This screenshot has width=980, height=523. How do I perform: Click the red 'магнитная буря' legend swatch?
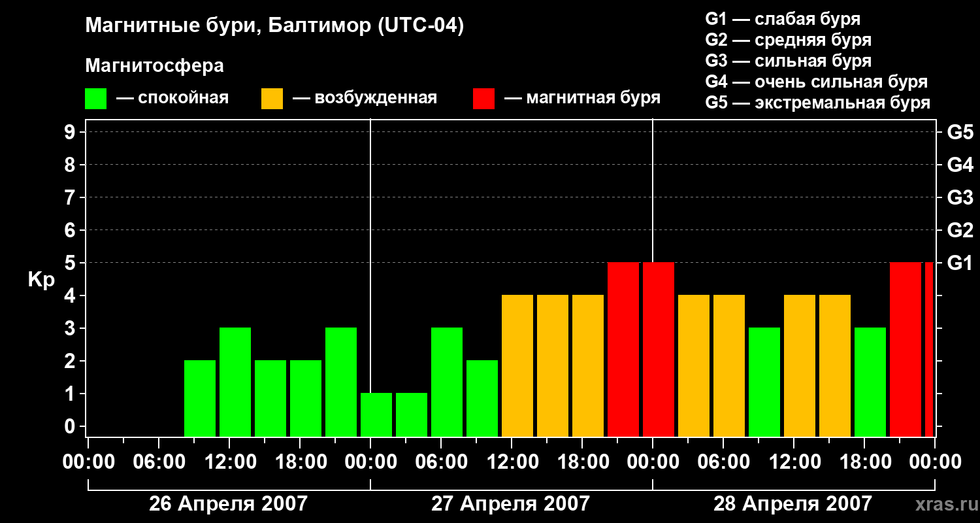point(483,99)
